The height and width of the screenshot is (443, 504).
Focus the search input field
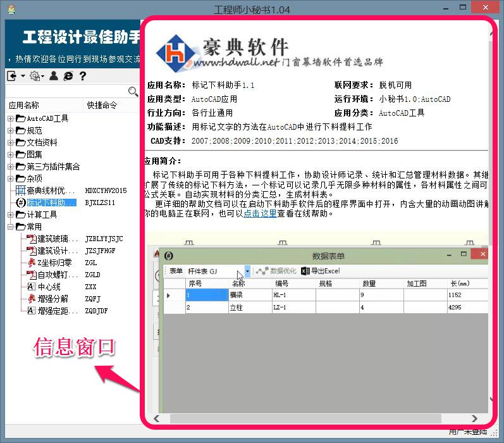(66, 92)
